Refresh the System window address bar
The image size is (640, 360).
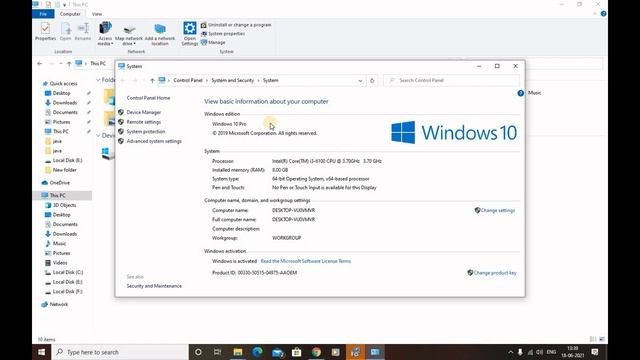372,80
